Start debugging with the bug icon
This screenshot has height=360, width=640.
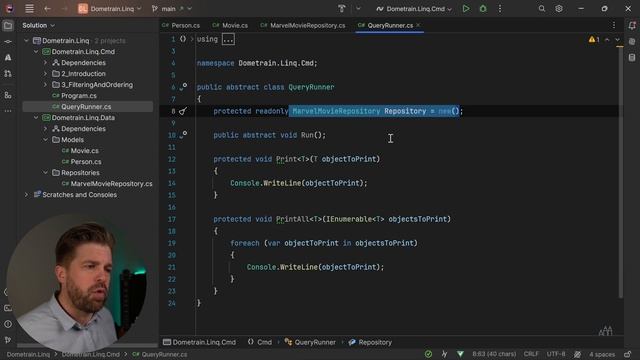tap(483, 9)
